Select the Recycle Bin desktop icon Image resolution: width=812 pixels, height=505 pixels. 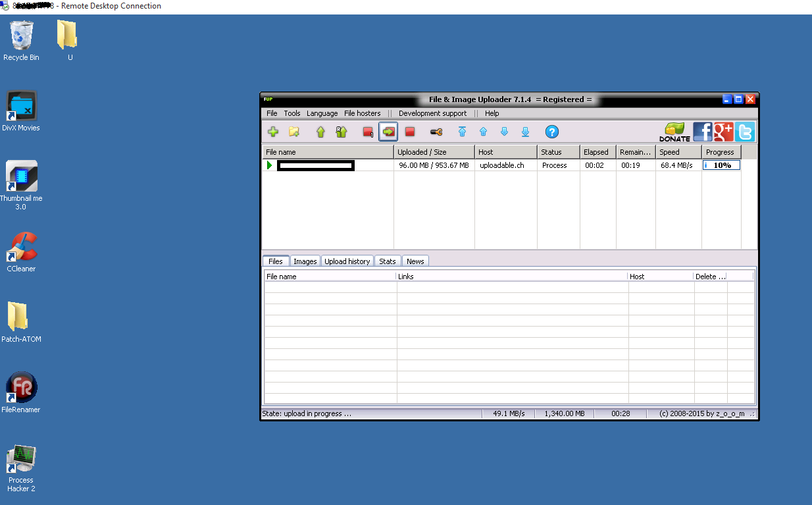click(21, 41)
